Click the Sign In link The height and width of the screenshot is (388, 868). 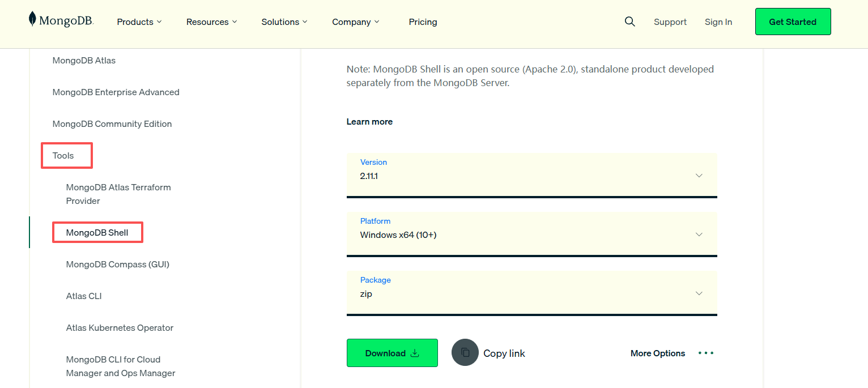[718, 22]
